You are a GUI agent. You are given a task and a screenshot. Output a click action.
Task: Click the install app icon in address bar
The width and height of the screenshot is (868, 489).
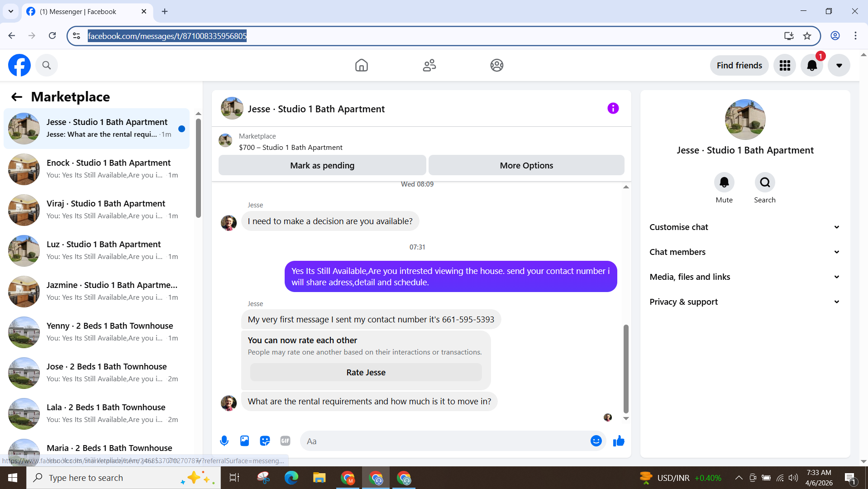coord(789,36)
